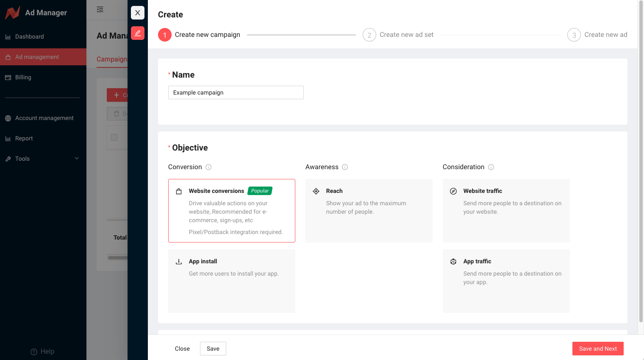
Task: Click the 'Pixel/Postback integration required.' text
Action: point(236,232)
